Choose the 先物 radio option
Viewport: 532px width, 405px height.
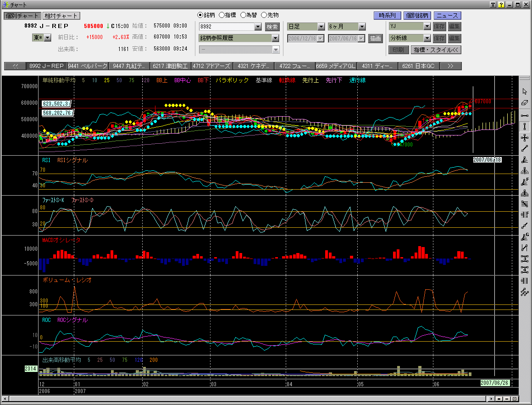[x=264, y=15]
